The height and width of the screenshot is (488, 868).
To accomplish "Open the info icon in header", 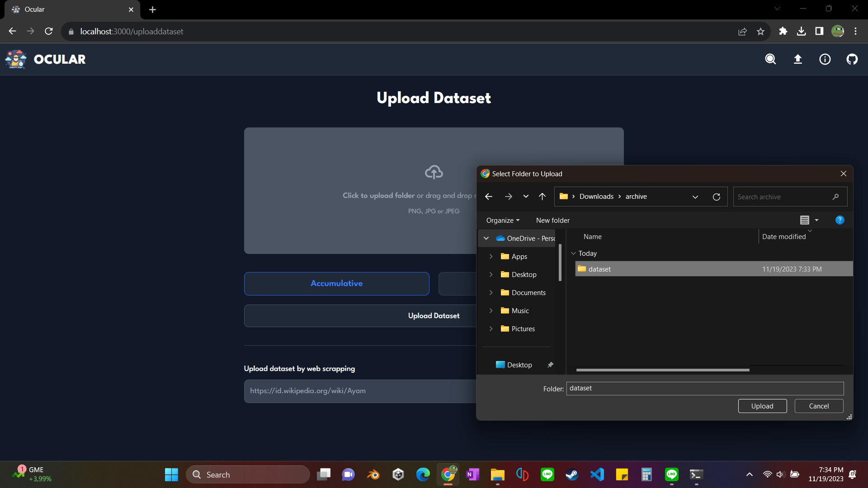I will tap(825, 59).
